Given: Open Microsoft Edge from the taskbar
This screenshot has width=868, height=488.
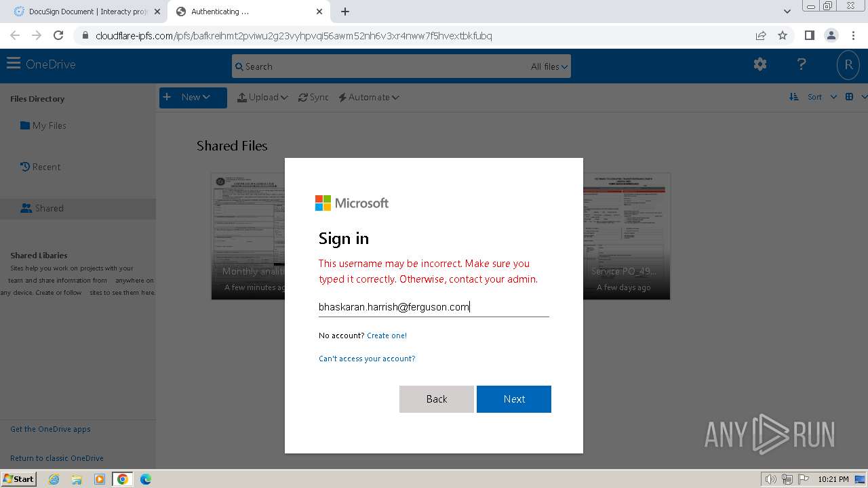Looking at the screenshot, I should pyautogui.click(x=146, y=479).
